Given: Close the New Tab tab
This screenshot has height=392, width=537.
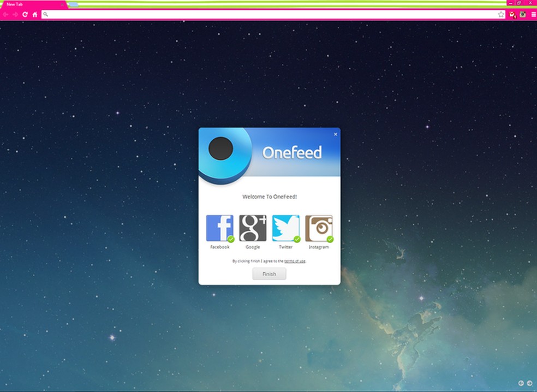Looking at the screenshot, I should coord(62,5).
